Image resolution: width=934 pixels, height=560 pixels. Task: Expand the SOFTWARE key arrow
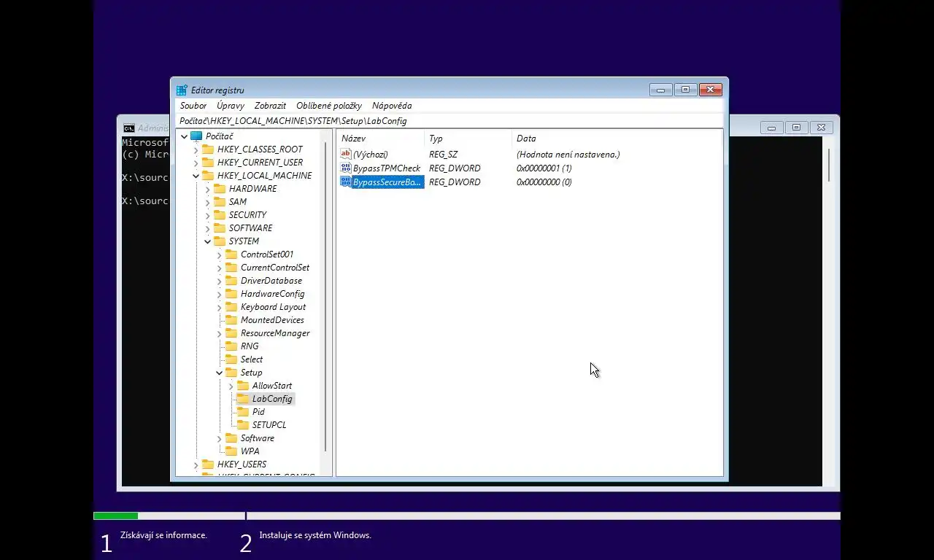coord(208,228)
